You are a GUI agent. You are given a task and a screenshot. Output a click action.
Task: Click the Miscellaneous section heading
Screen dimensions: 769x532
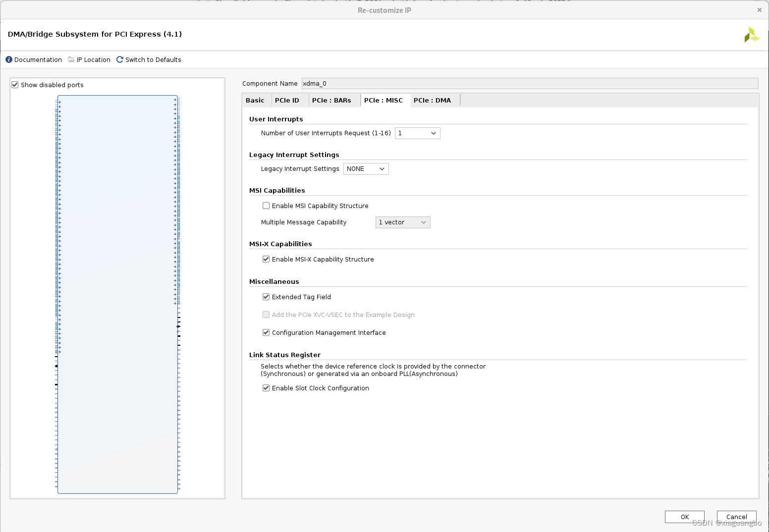(274, 281)
